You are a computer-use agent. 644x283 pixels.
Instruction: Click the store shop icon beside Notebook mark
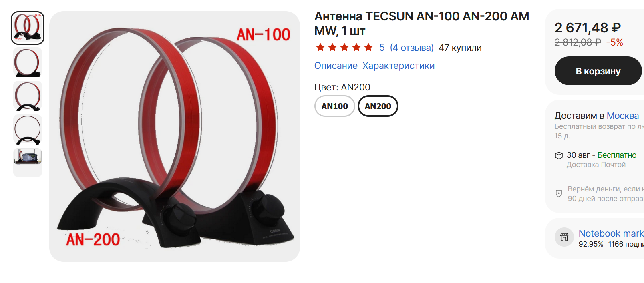tap(564, 237)
